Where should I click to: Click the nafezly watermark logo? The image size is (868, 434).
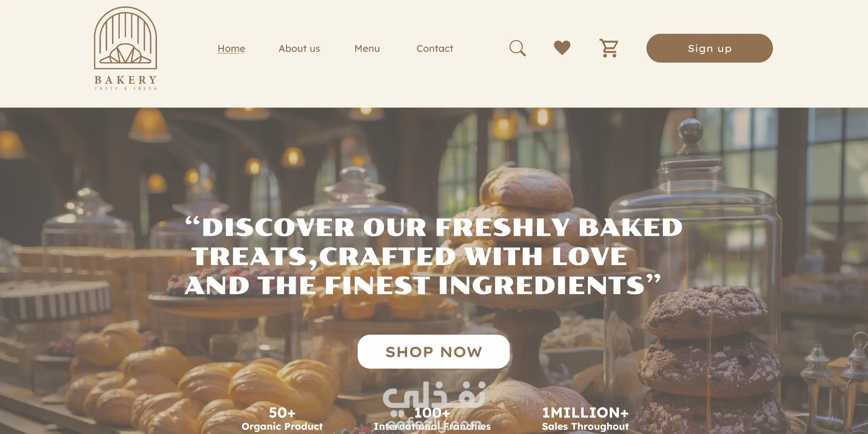pyautogui.click(x=434, y=406)
